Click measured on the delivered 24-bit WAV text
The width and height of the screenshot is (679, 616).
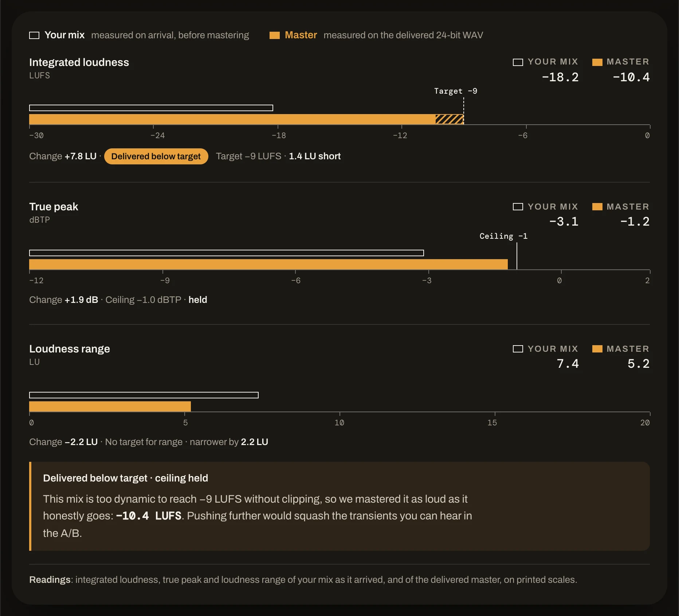coord(403,35)
